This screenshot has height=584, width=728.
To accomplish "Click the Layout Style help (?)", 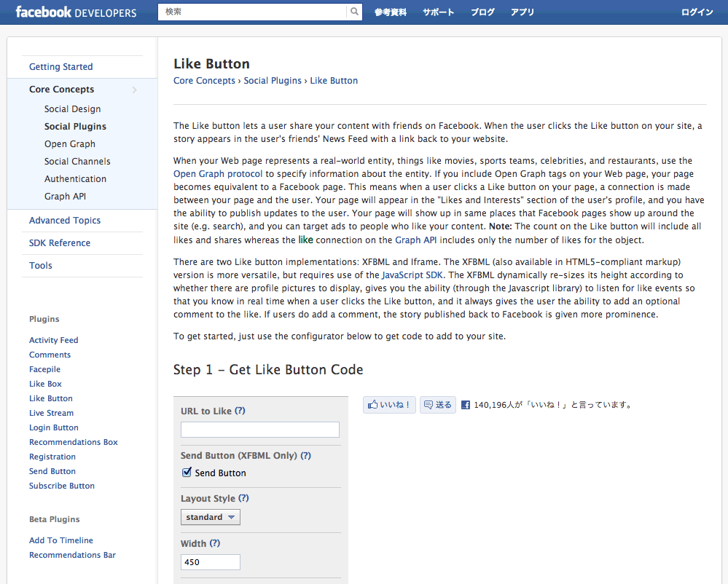I will (x=243, y=498).
